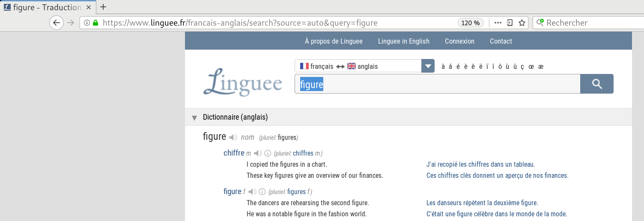Insert the î special character
644x221 pixels.
[x=494, y=67]
